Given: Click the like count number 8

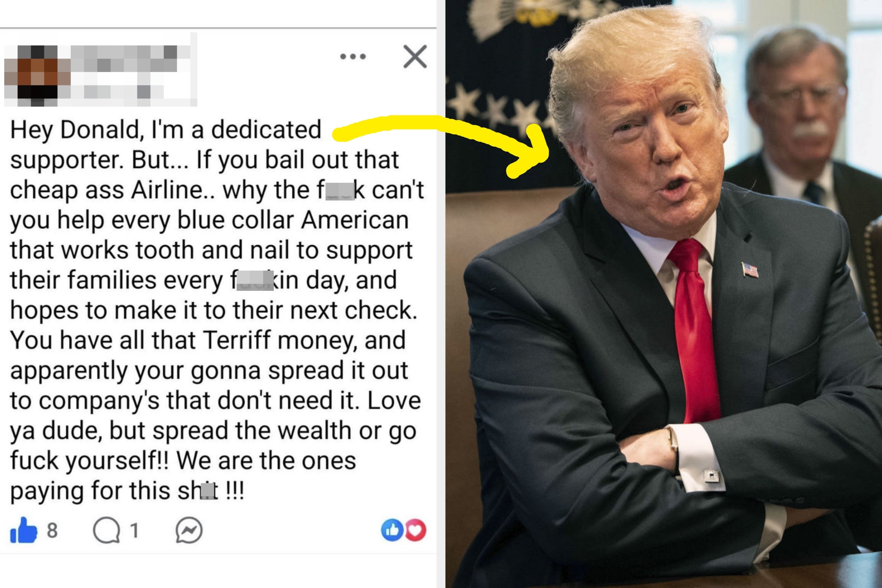Looking at the screenshot, I should point(52,530).
